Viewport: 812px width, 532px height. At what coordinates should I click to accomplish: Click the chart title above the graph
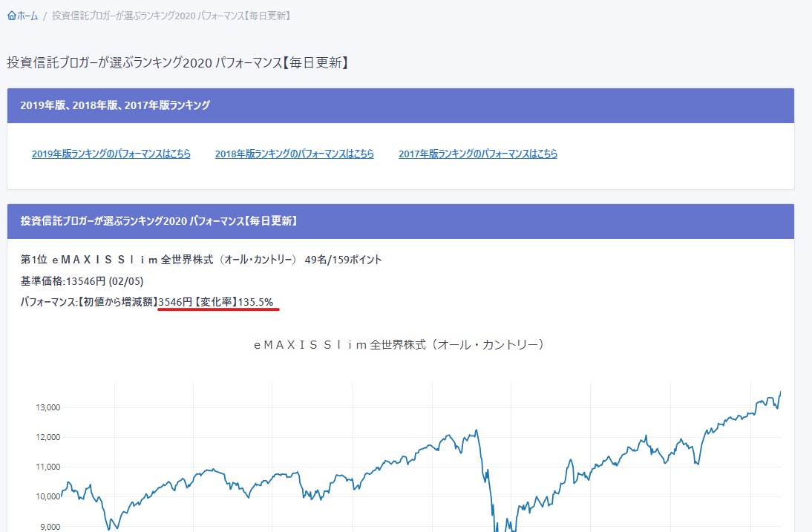pos(400,345)
